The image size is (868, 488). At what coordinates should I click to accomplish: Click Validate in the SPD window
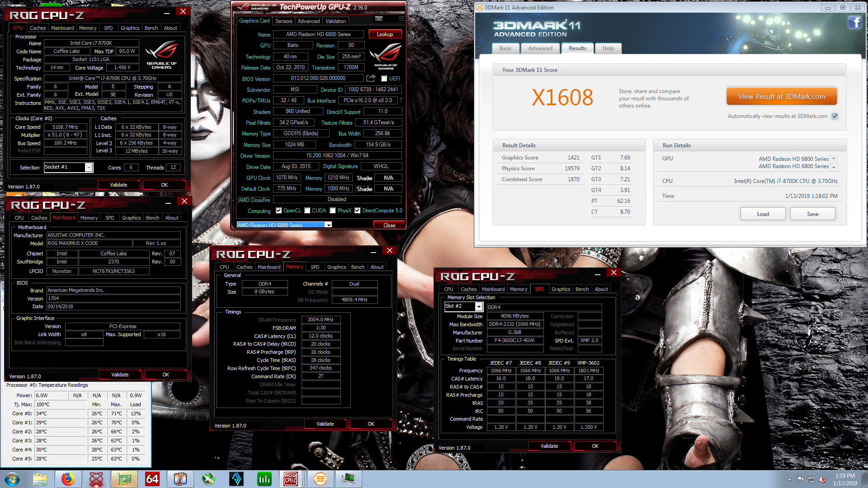coord(549,446)
